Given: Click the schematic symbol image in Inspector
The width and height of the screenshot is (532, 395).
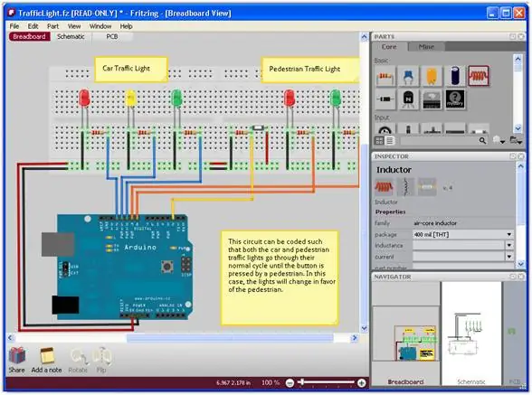Looking at the screenshot, I should pos(405,187).
